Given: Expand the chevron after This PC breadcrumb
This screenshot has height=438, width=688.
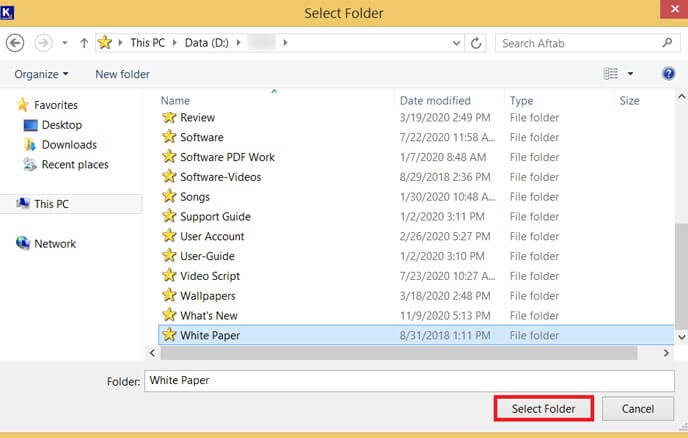Looking at the screenshot, I should click(x=175, y=43).
